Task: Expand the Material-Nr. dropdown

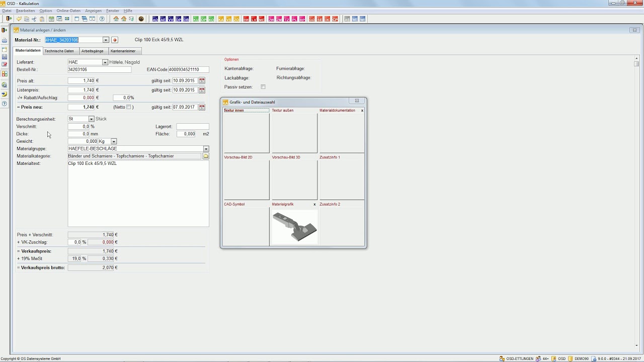Action: point(106,40)
